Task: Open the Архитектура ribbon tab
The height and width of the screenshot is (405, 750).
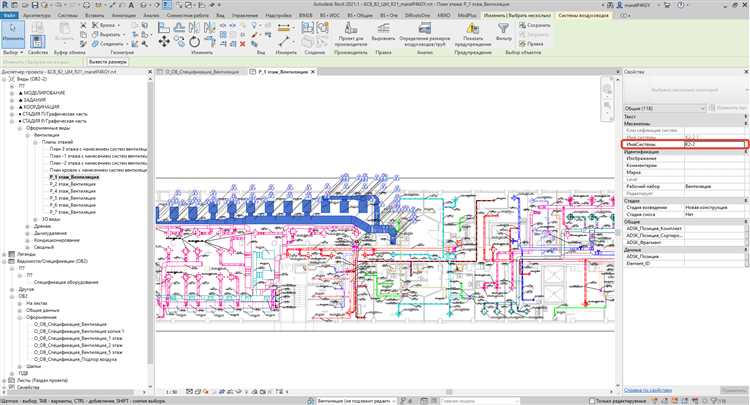Action: tap(37, 15)
